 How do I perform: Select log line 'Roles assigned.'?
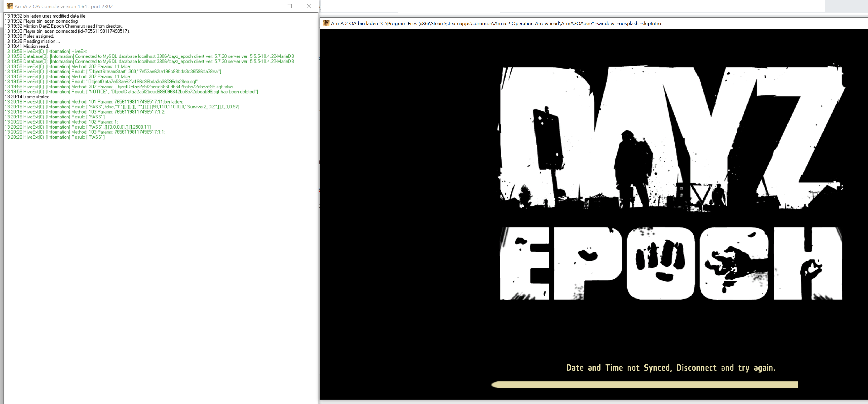[29, 36]
